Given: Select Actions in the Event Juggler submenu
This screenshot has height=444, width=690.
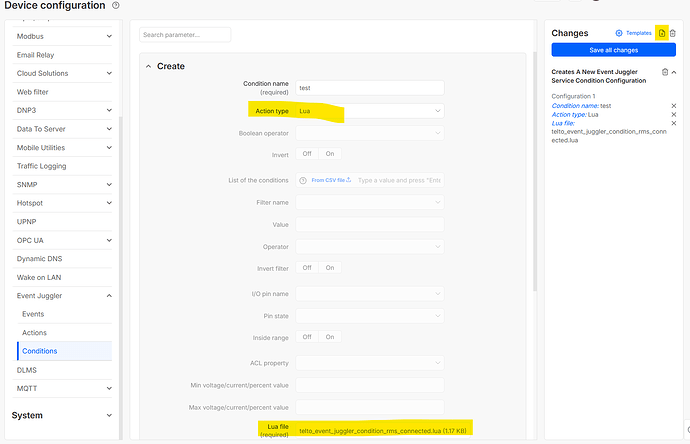Looking at the screenshot, I should point(34,333).
